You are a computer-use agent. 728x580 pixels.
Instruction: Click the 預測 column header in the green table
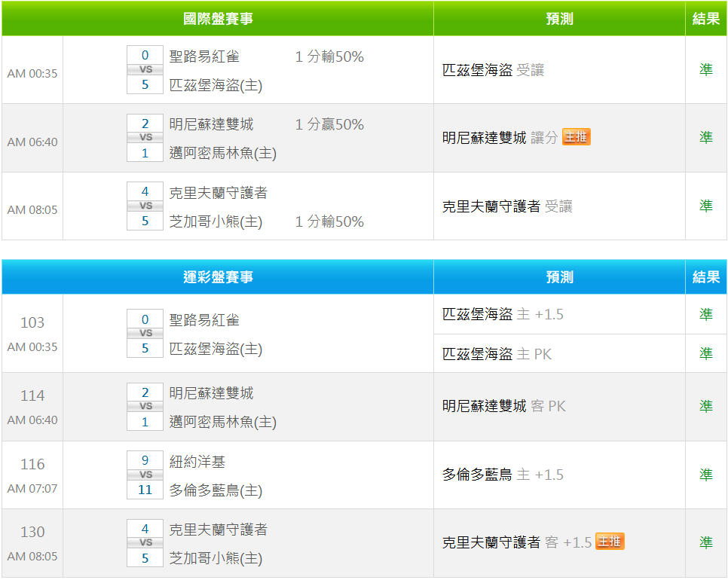point(559,19)
